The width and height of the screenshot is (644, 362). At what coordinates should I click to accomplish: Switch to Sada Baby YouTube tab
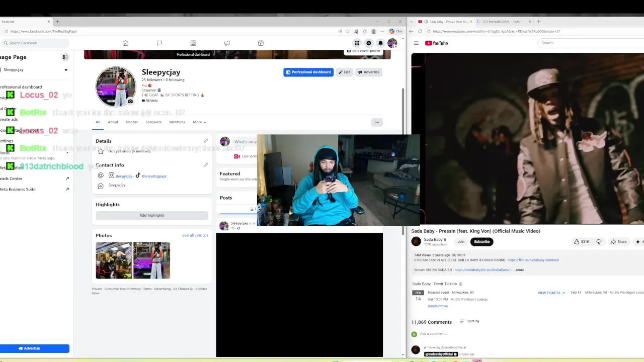pyautogui.click(x=445, y=22)
